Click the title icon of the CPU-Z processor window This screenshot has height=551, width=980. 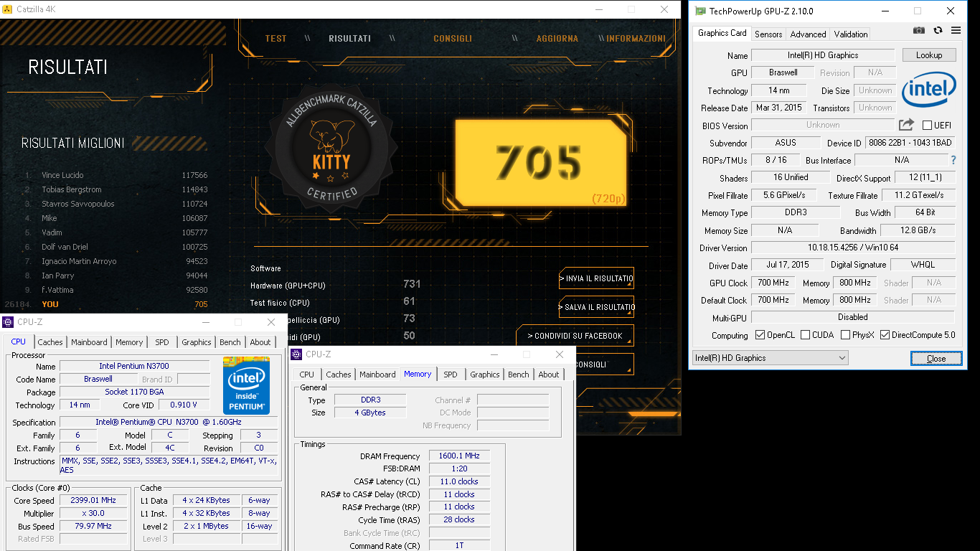(8, 322)
